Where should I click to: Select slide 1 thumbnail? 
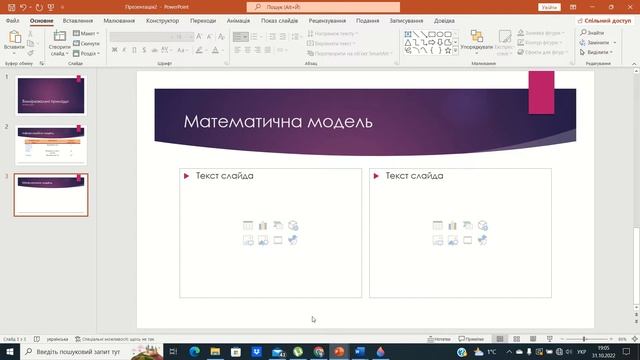tap(51, 96)
